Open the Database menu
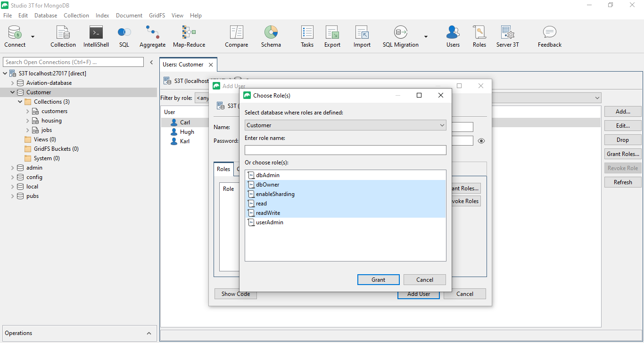The width and height of the screenshot is (644, 343). pyautogui.click(x=46, y=16)
